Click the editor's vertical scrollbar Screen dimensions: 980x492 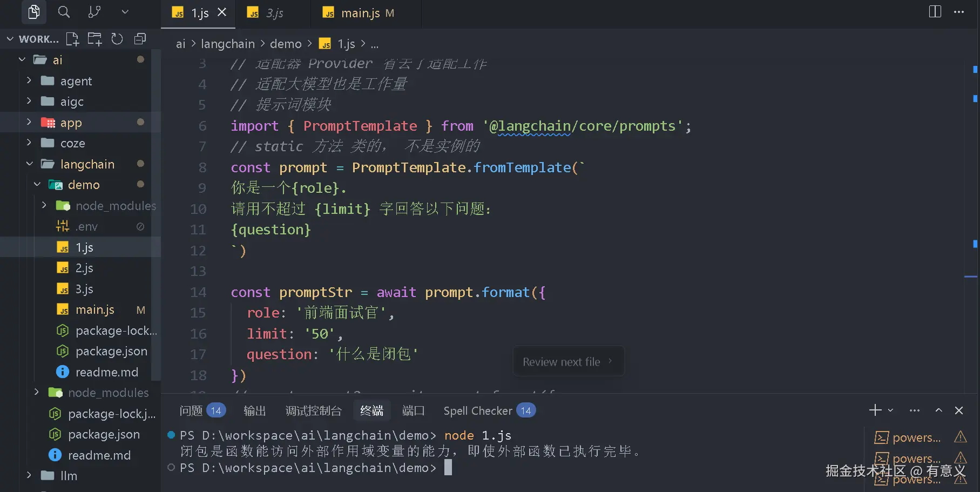coord(971,226)
